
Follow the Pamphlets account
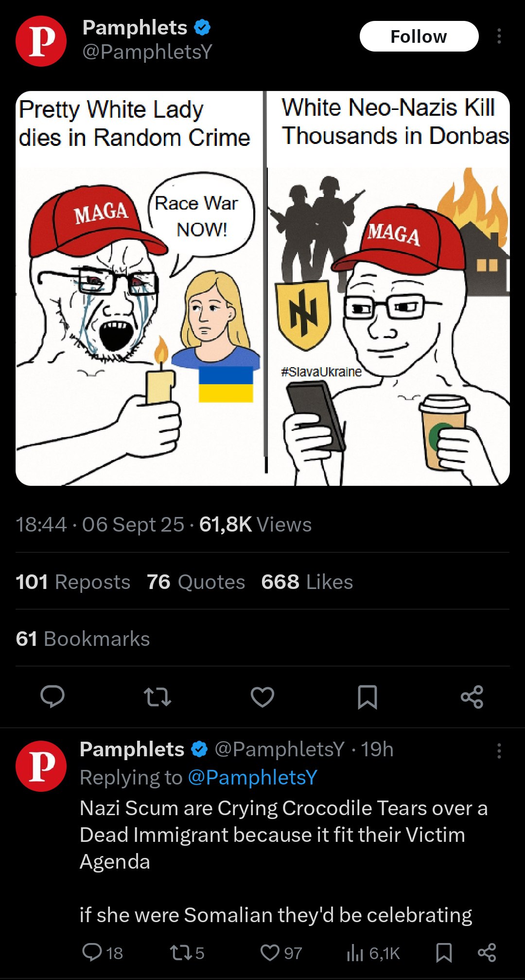[419, 36]
